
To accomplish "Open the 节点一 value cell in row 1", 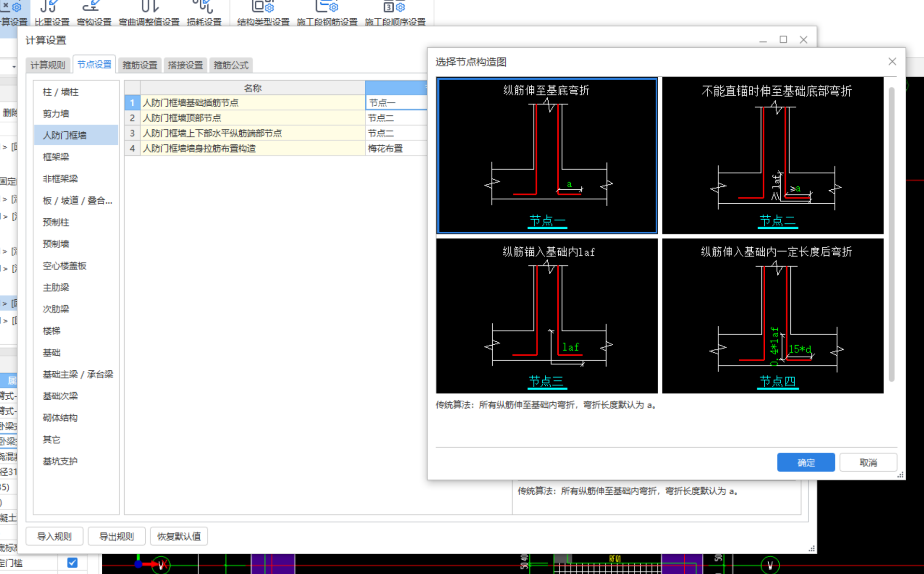I will pos(396,102).
